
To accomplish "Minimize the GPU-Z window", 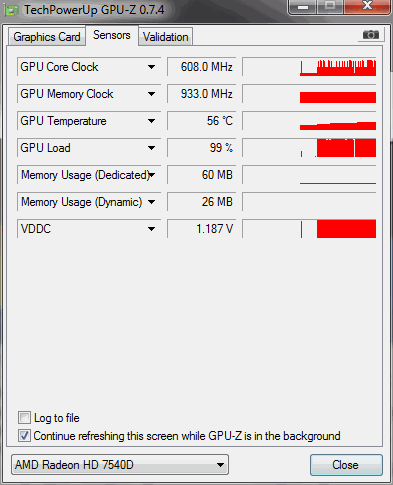I will click(x=303, y=7).
